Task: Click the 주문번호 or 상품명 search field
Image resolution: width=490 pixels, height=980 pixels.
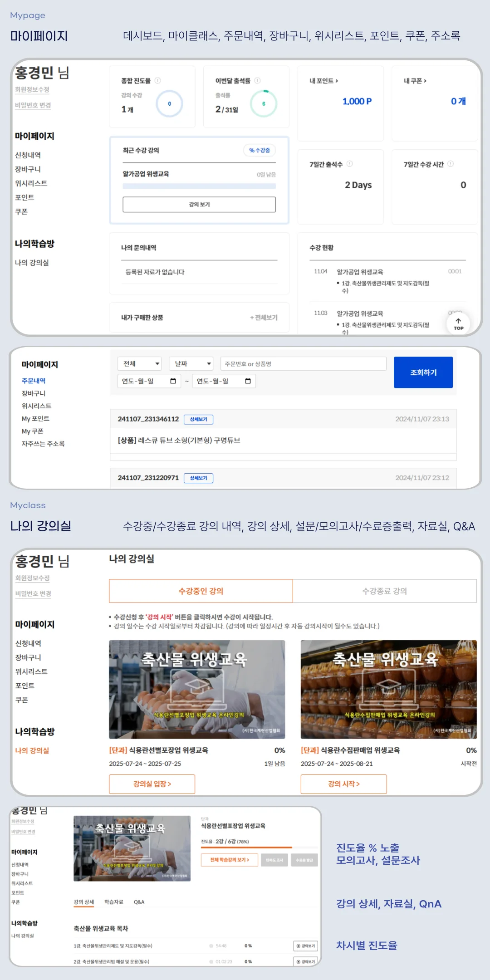Action: pyautogui.click(x=303, y=364)
